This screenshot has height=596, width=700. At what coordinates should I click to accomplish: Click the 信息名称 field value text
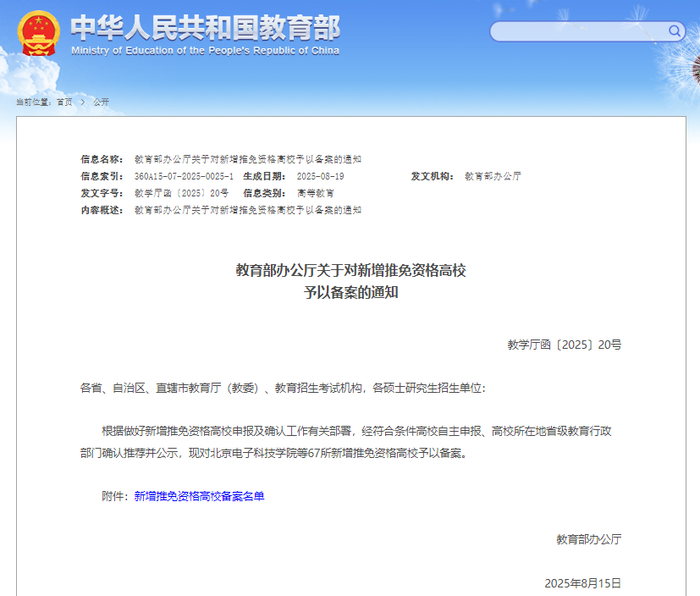click(248, 159)
